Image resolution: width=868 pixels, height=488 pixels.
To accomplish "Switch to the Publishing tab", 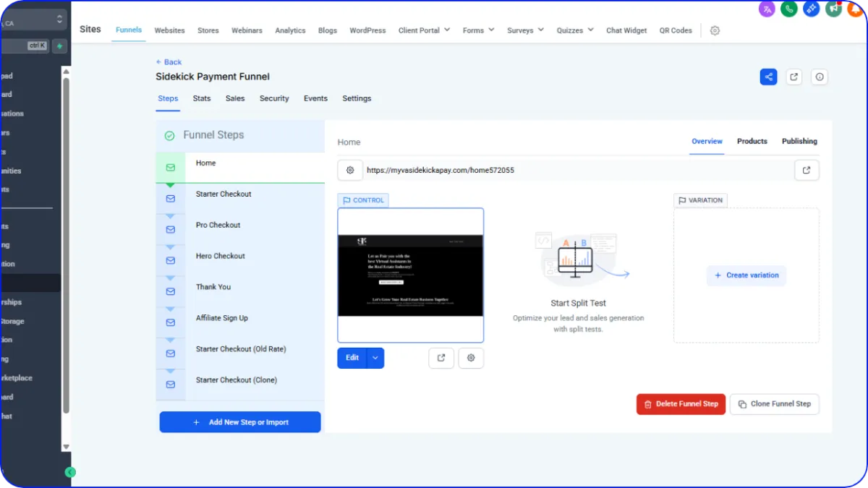I will pos(799,141).
